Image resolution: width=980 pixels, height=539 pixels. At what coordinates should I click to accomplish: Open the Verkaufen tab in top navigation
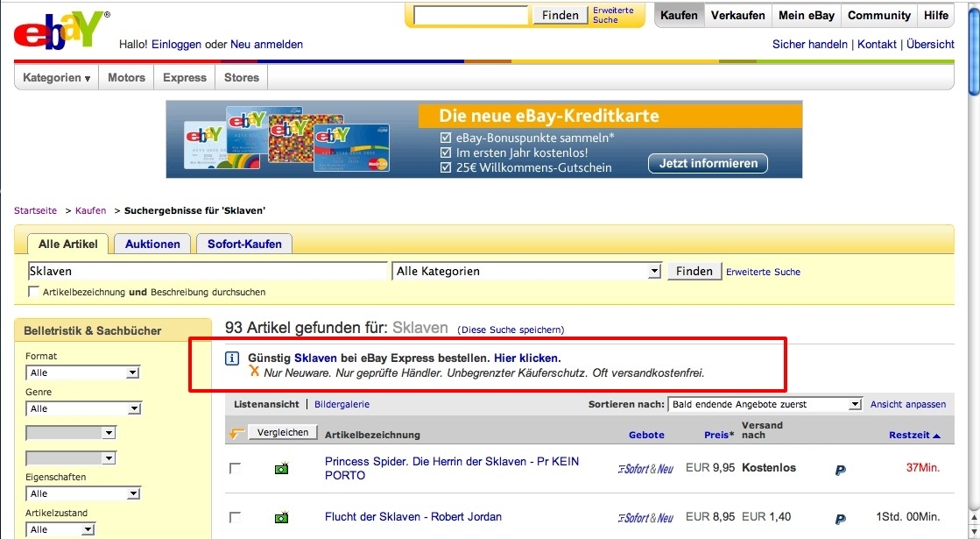[737, 16]
